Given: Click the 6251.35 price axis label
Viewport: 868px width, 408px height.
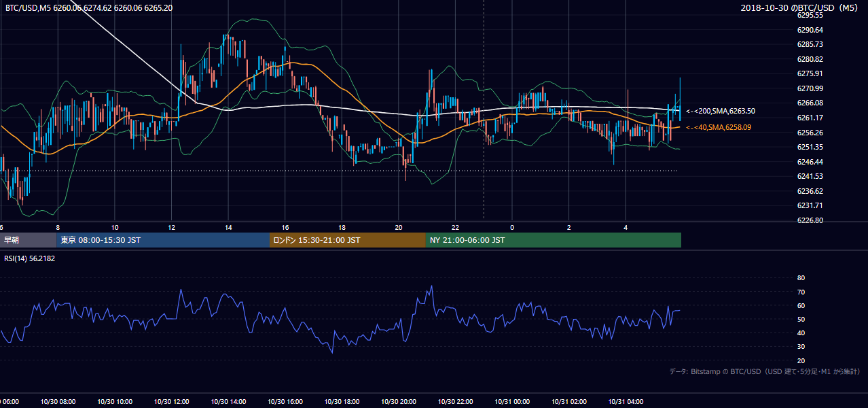Looking at the screenshot, I should [x=810, y=147].
